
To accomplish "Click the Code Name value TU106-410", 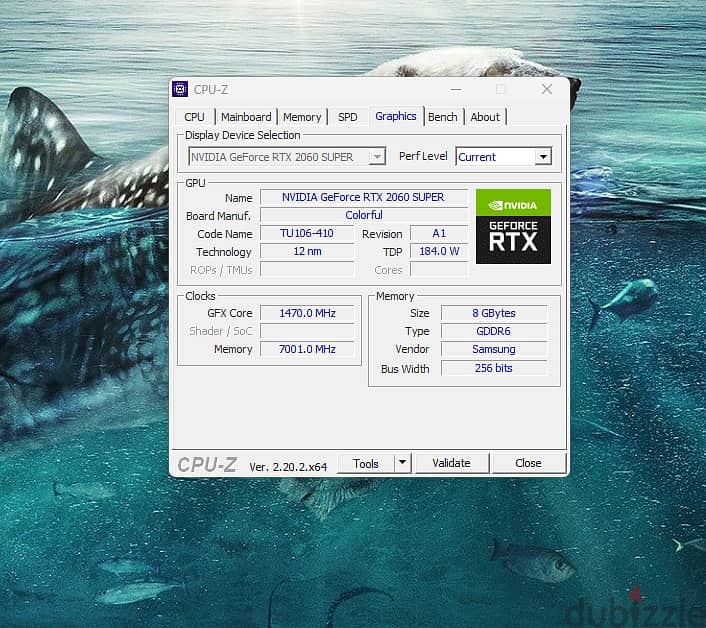I will pyautogui.click(x=307, y=233).
